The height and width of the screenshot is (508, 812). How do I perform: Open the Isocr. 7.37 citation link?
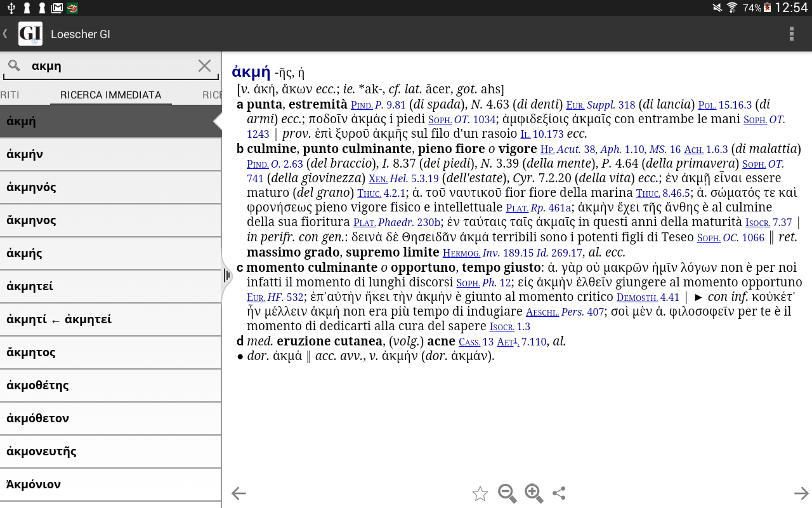click(x=769, y=222)
